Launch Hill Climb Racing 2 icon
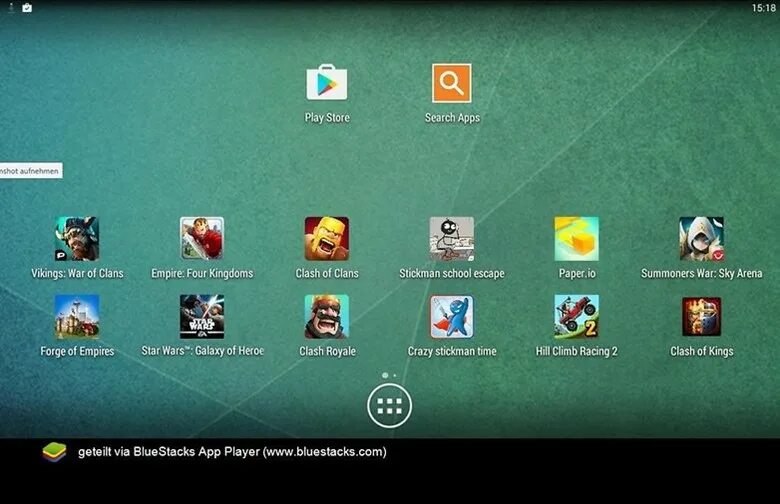This screenshot has height=504, width=780. pos(577,316)
